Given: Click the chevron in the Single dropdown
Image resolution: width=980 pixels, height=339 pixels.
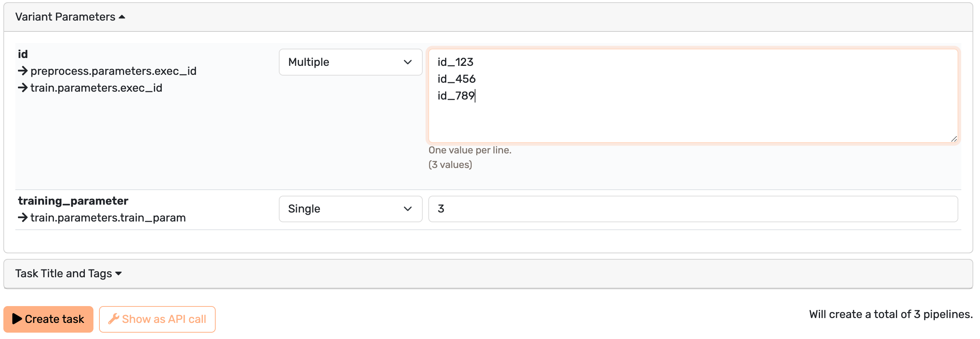Looking at the screenshot, I should pos(407,209).
